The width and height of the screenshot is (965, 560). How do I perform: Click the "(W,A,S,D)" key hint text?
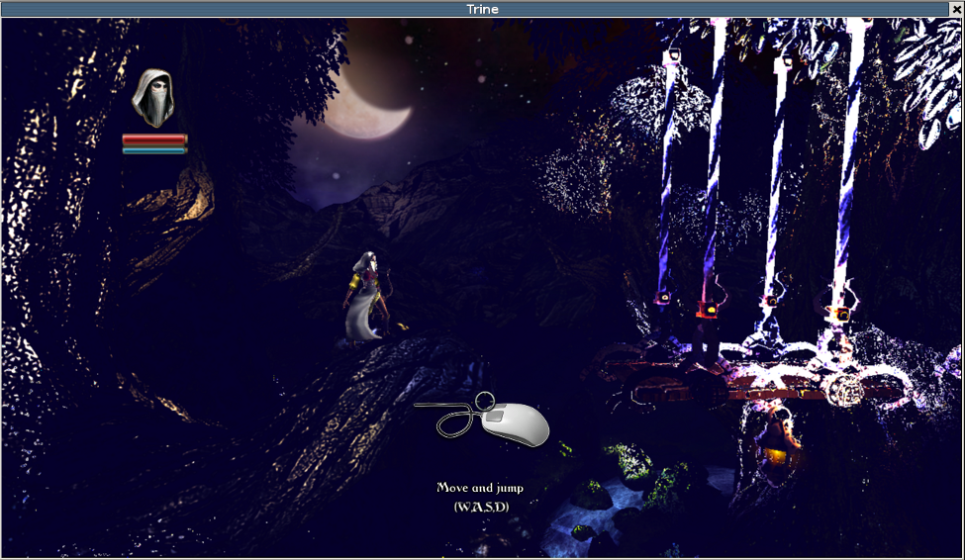coord(481,507)
